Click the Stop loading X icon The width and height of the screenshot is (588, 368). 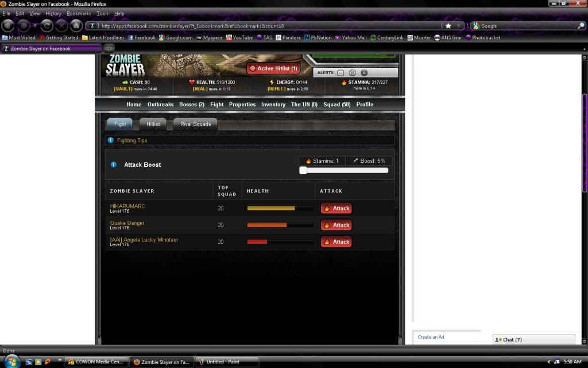tap(61, 25)
